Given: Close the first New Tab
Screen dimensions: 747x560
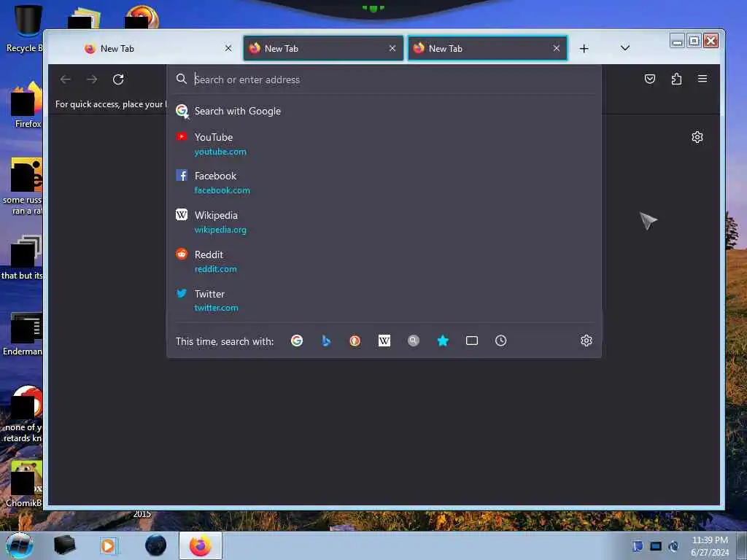Looking at the screenshot, I should pos(228,48).
